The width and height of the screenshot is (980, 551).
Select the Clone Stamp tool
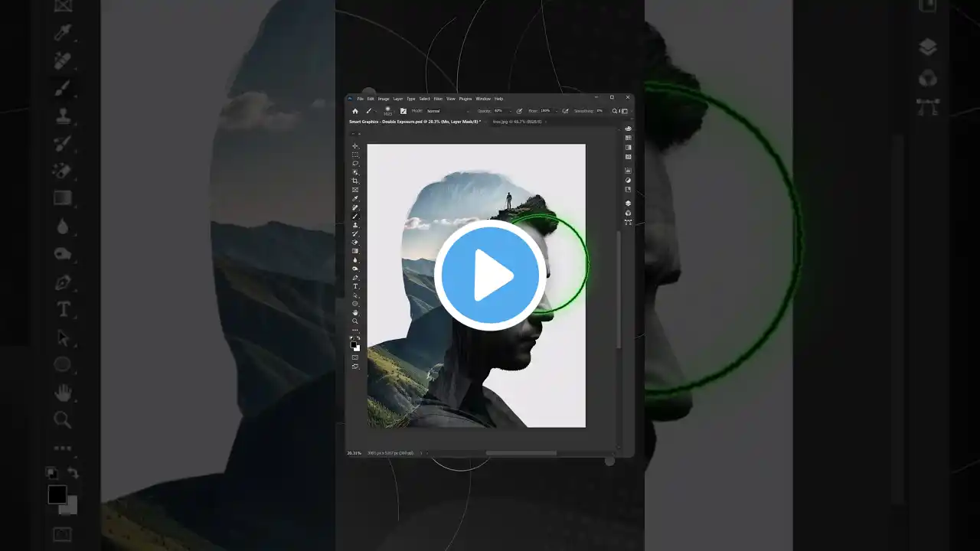[x=355, y=225]
